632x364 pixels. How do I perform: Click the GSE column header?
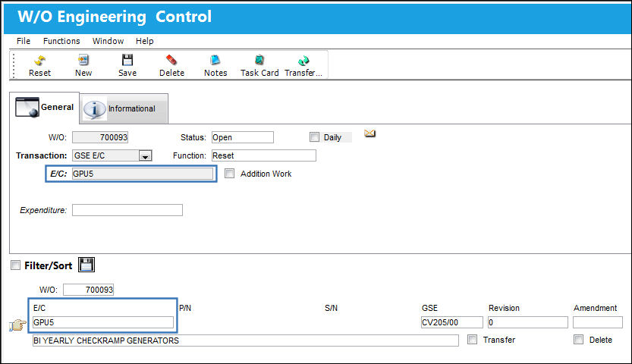point(429,308)
